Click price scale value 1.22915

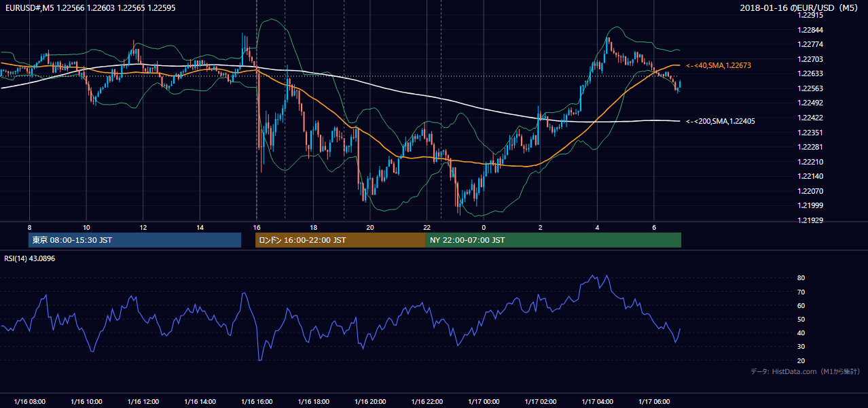click(812, 16)
